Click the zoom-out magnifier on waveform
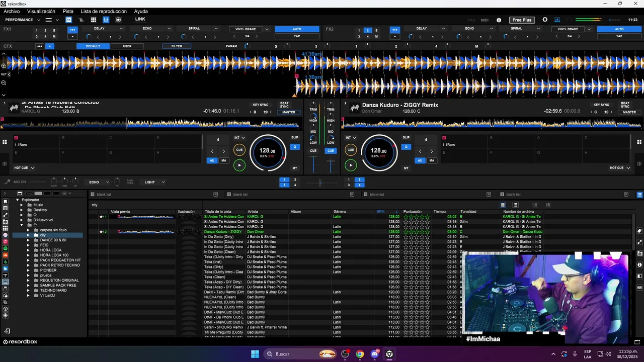The width and height of the screenshot is (644, 362). tap(4, 83)
